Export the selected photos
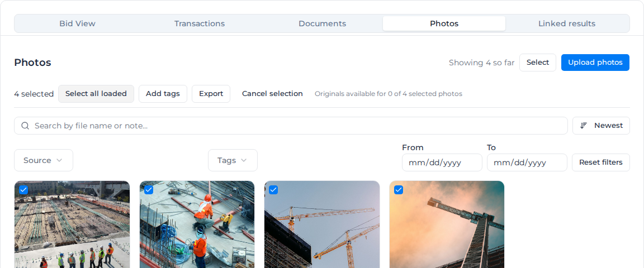644x268 pixels. (211, 94)
